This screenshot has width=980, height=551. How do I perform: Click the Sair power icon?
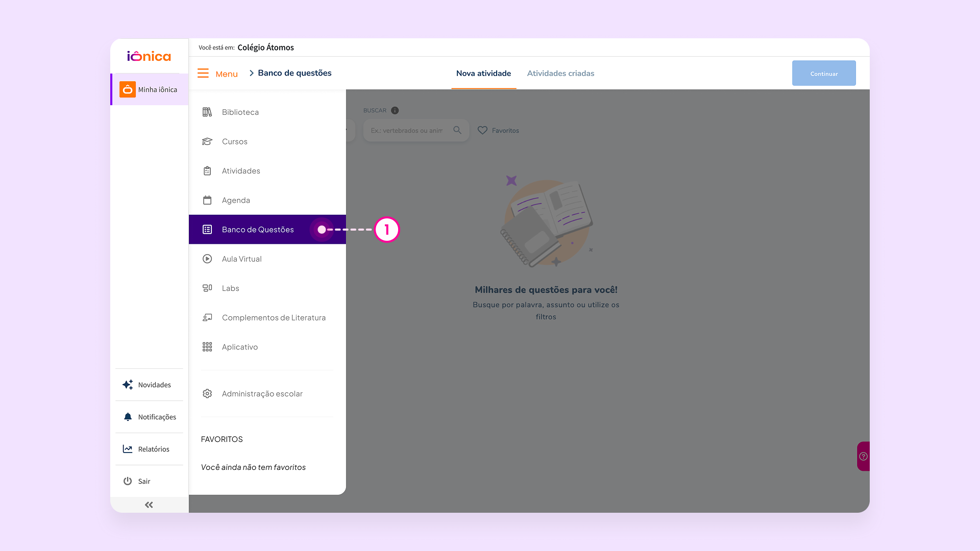(128, 481)
